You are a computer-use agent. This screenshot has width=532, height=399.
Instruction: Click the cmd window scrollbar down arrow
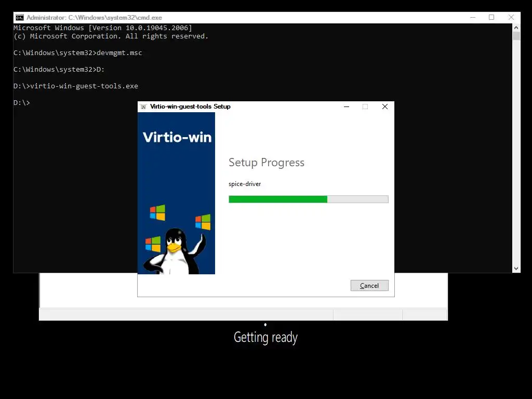click(516, 269)
